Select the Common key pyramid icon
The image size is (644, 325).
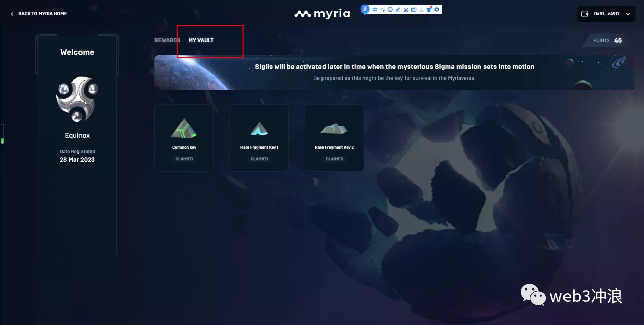coord(184,128)
